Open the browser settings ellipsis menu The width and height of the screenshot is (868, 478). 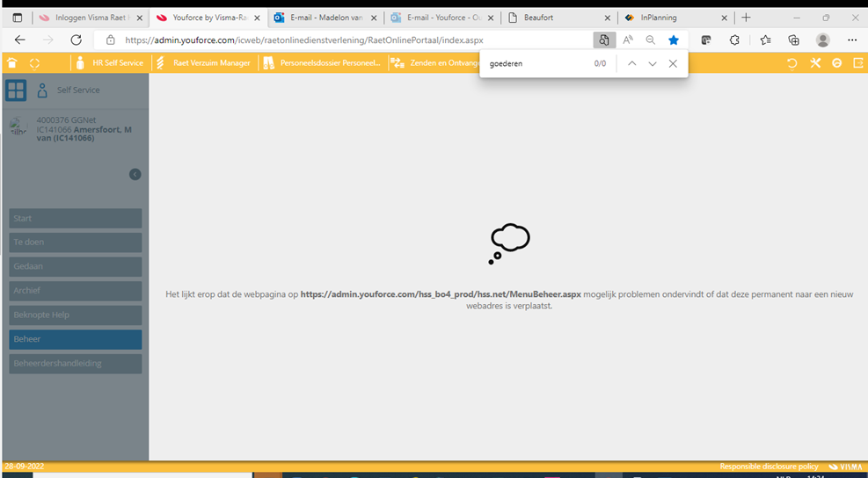(x=852, y=40)
